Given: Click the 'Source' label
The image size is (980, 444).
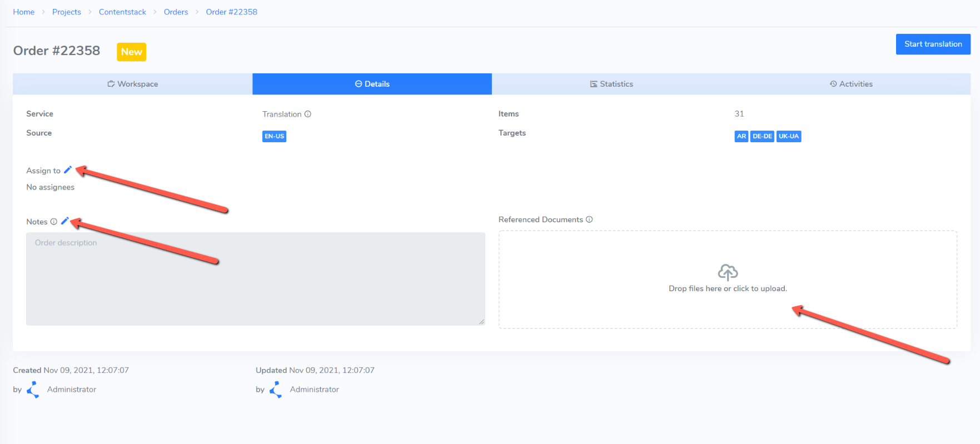Looking at the screenshot, I should (39, 133).
